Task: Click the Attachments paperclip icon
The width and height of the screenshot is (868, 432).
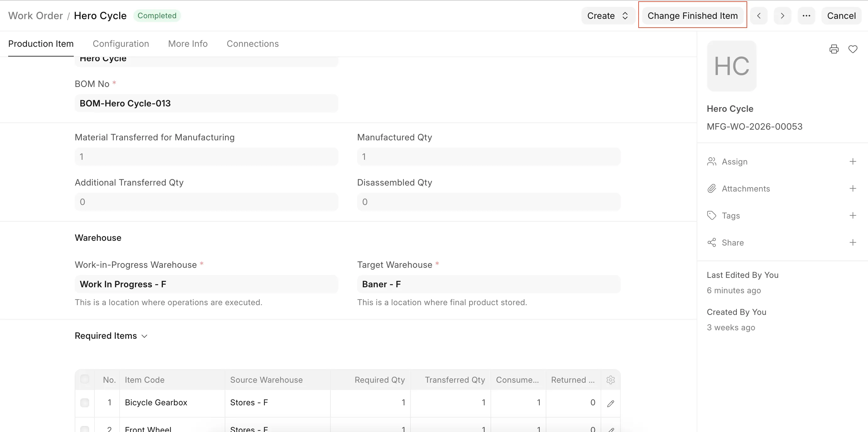Action: [711, 188]
